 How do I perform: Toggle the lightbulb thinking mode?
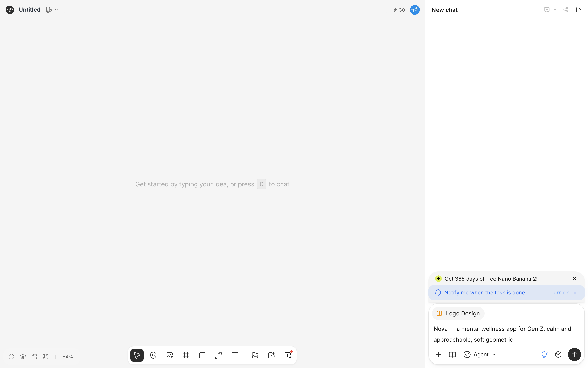pos(544,355)
